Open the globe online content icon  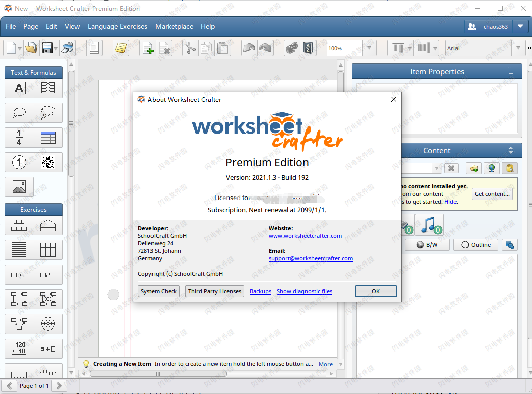tap(492, 168)
